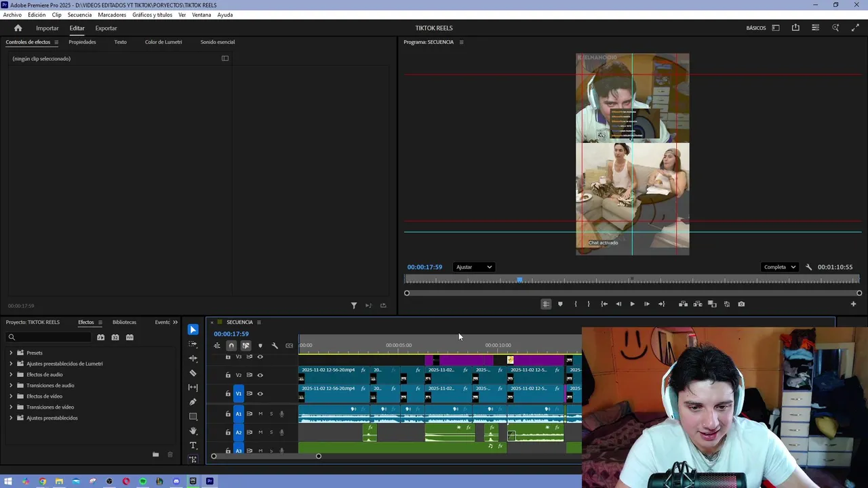Toggle Snap in timeline
The width and height of the screenshot is (868, 488).
pyautogui.click(x=231, y=346)
